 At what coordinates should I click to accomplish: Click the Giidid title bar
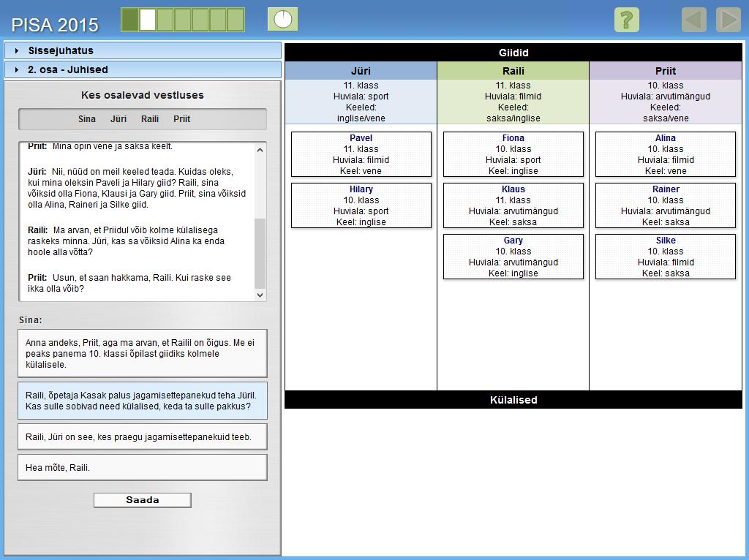(513, 53)
